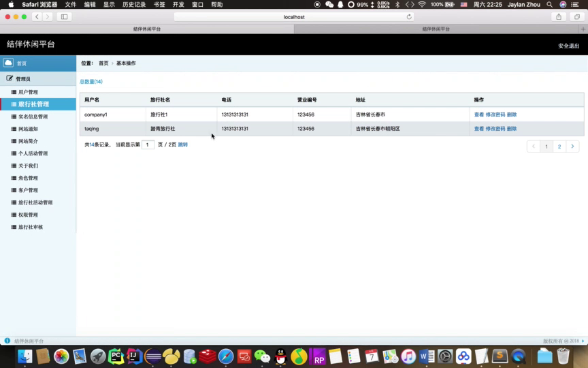Open the 文件 menu
This screenshot has height=368, width=588.
point(71,5)
